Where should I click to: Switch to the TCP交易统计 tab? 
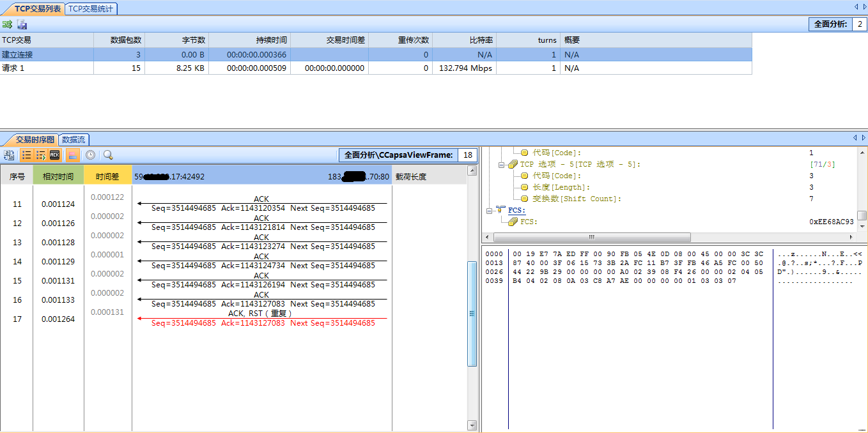pyautogui.click(x=91, y=8)
